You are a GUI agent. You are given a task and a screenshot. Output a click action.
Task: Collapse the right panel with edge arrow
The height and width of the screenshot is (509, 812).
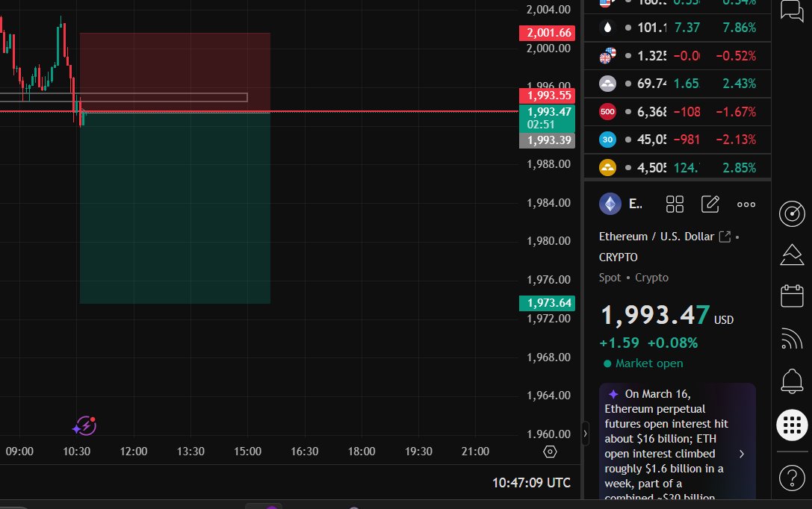(x=585, y=434)
